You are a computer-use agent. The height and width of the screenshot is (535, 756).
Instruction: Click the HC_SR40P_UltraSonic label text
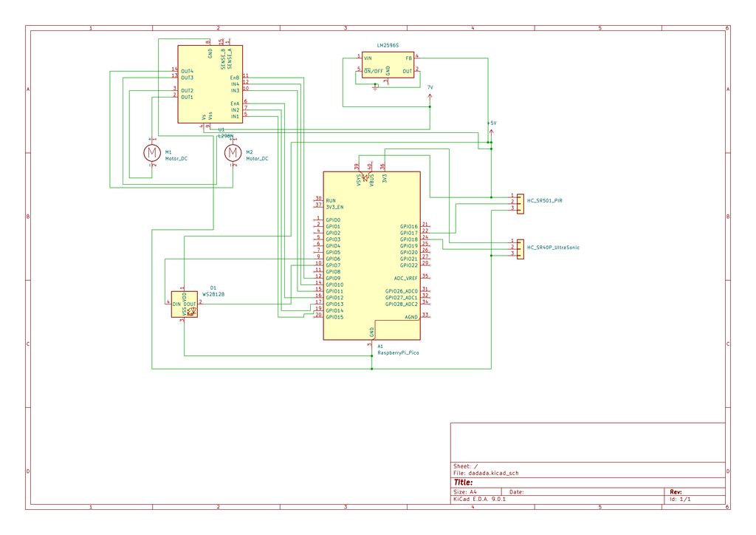553,248
